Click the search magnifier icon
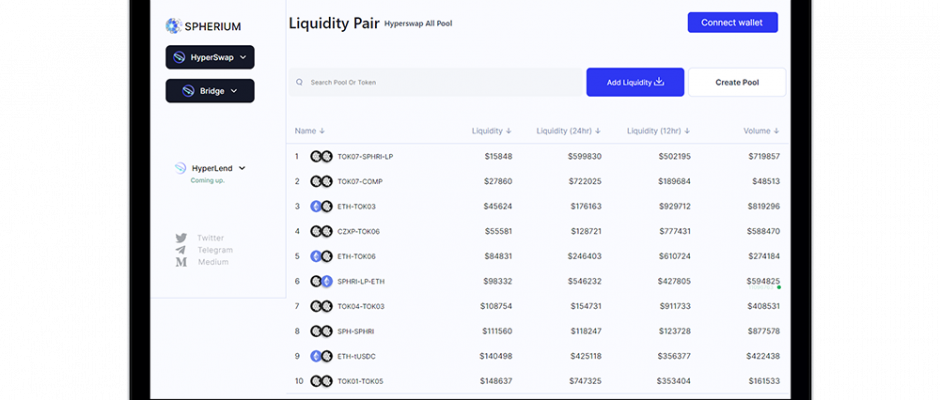The image size is (940, 400). click(299, 82)
